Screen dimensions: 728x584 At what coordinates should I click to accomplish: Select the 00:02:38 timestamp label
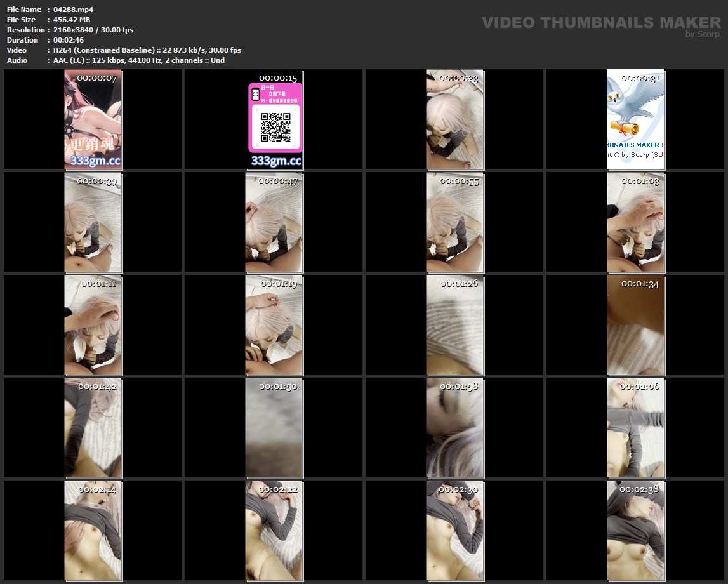coord(639,489)
